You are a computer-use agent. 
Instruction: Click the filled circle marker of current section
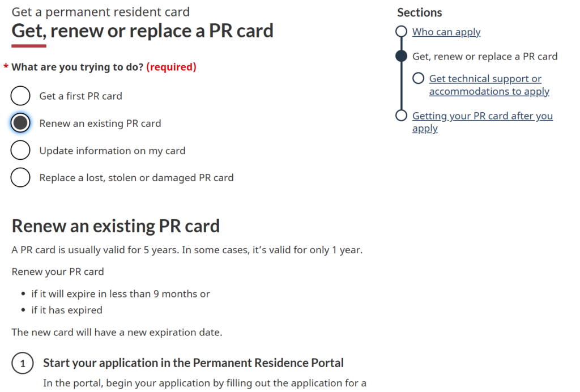tap(401, 56)
